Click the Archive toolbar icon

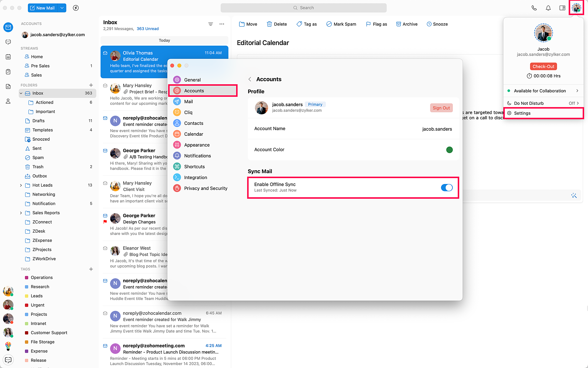click(398, 24)
